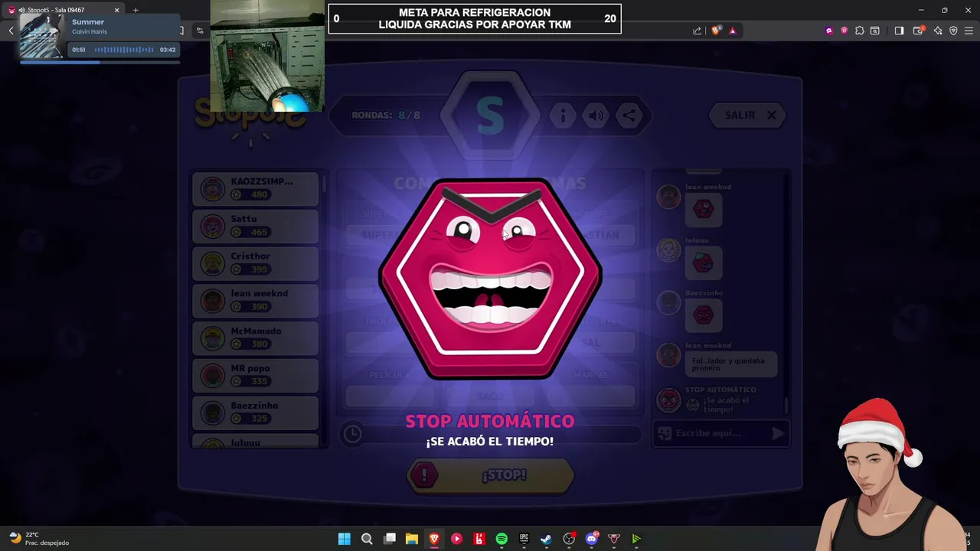Click the round timer clock icon

coord(352,434)
